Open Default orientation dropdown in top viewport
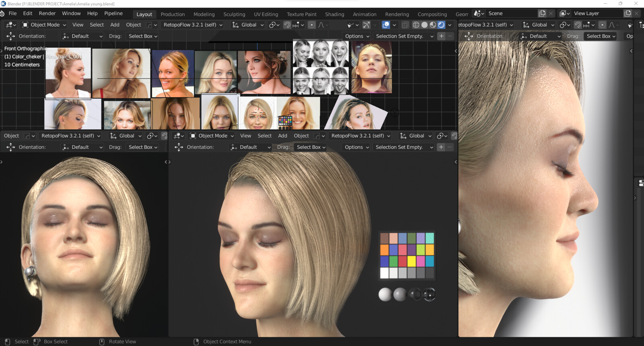Image resolution: width=644 pixels, height=346 pixels. [x=83, y=36]
